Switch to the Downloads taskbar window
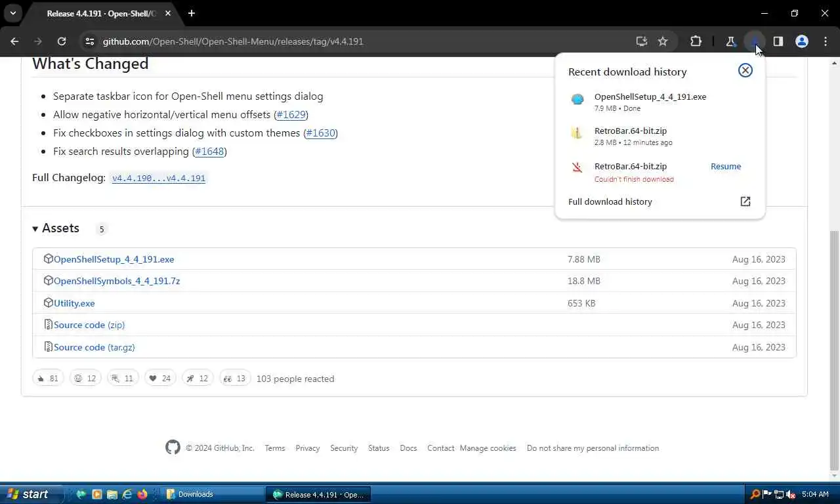The width and height of the screenshot is (840, 504). [x=213, y=494]
